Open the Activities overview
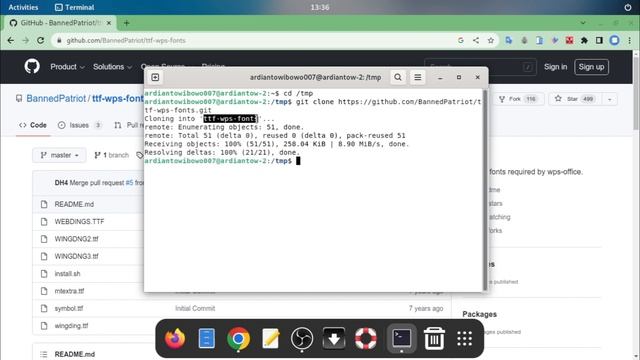 (x=23, y=7)
